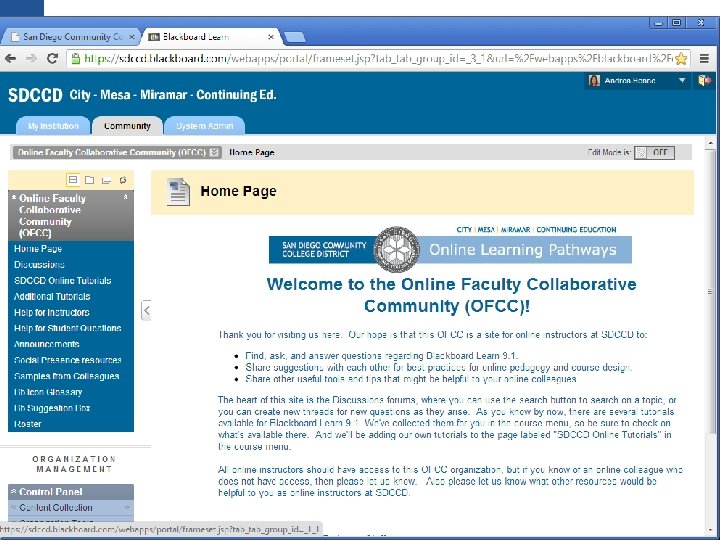The image size is (720, 540).
Task: Refresh the course menu display
Action: pos(123,180)
